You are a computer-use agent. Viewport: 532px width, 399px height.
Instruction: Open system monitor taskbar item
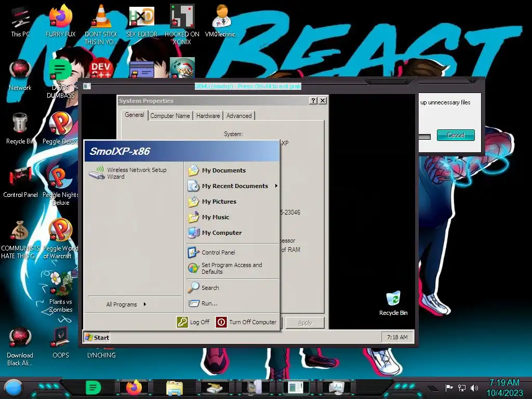337,388
